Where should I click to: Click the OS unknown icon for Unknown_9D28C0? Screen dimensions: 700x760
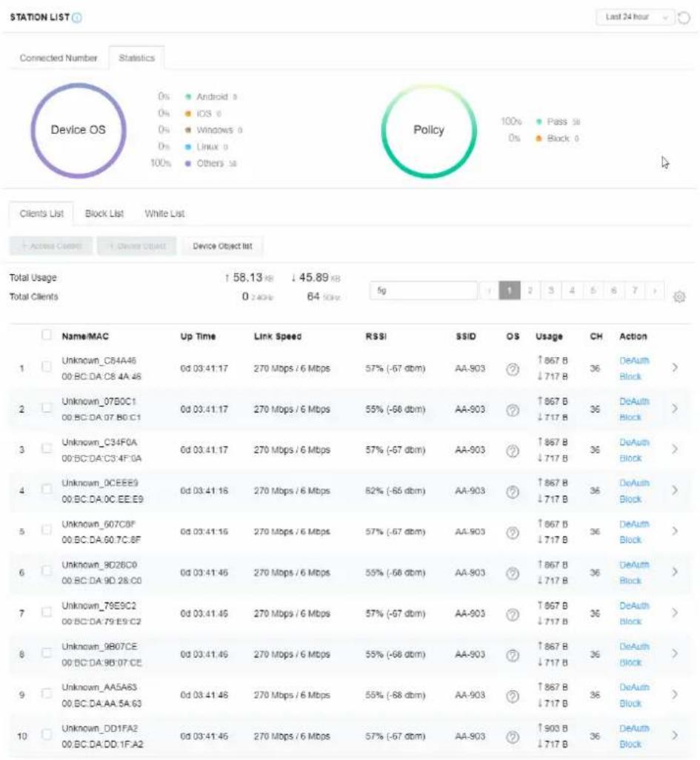(x=513, y=573)
